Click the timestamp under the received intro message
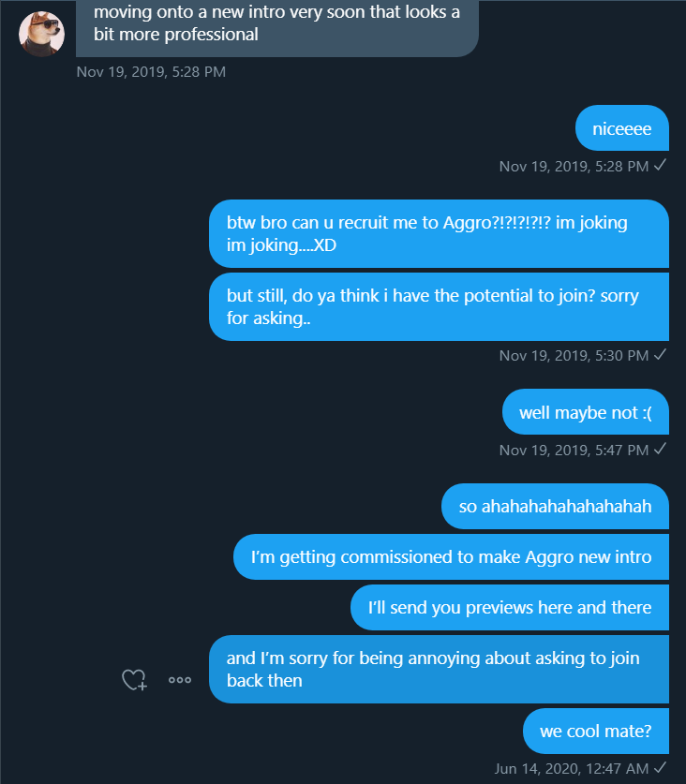686x784 pixels. 151,71
